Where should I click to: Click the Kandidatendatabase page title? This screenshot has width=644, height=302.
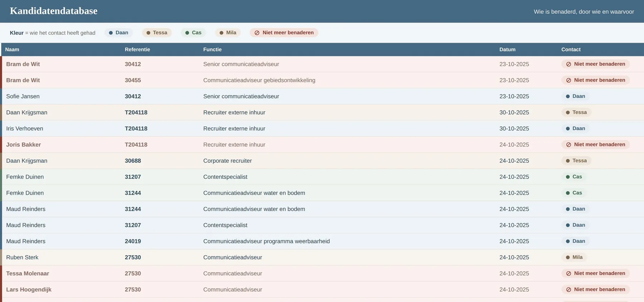pyautogui.click(x=54, y=11)
